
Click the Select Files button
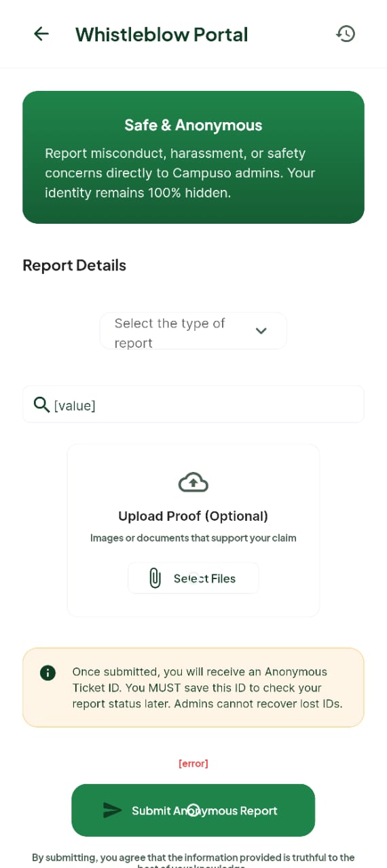click(x=193, y=578)
